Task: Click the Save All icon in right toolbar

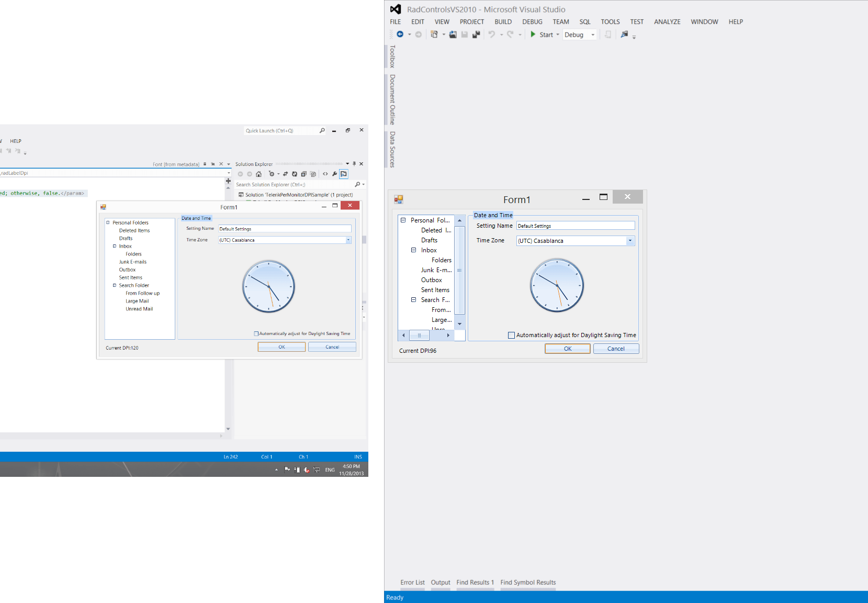Action: 476,35
